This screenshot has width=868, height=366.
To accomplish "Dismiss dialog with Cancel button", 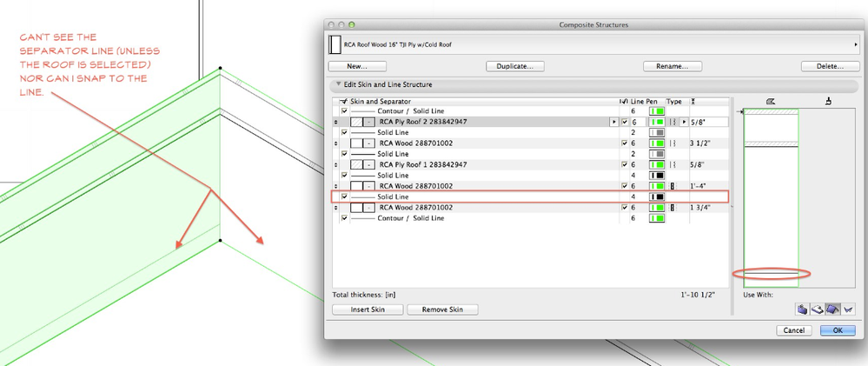I will [x=794, y=330].
